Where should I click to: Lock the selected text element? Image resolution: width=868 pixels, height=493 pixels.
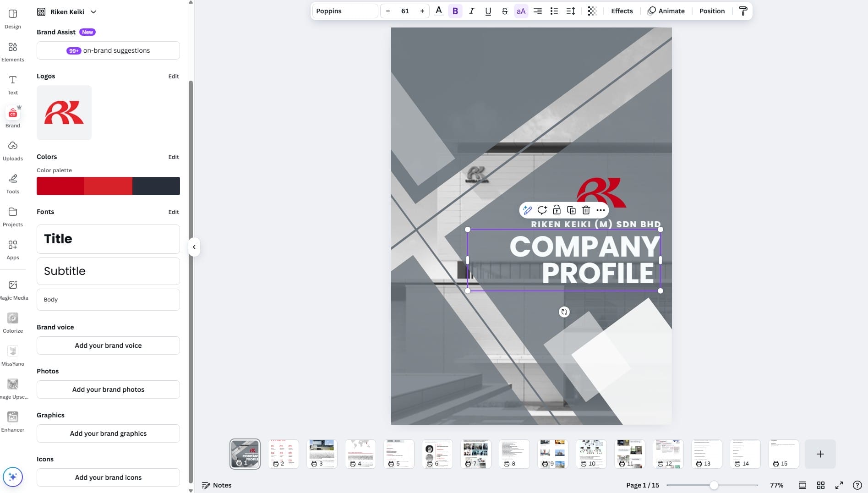(557, 210)
